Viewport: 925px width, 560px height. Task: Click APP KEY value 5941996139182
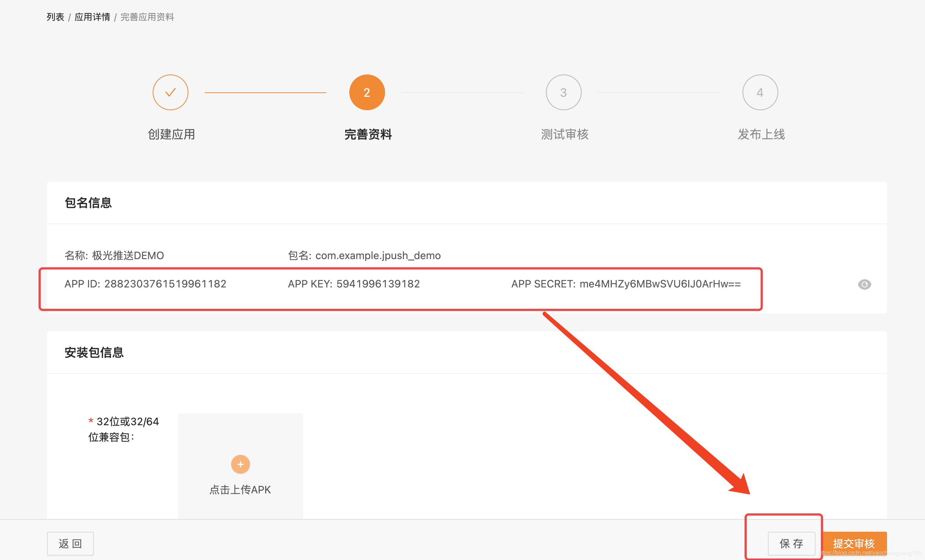point(378,284)
